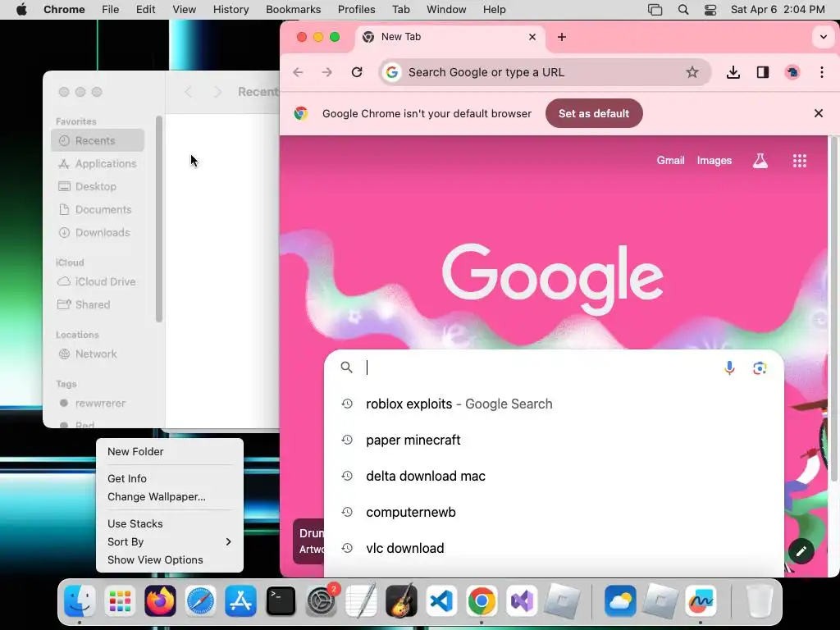
Task: Open Launchpad from the Dock
Action: tap(120, 600)
